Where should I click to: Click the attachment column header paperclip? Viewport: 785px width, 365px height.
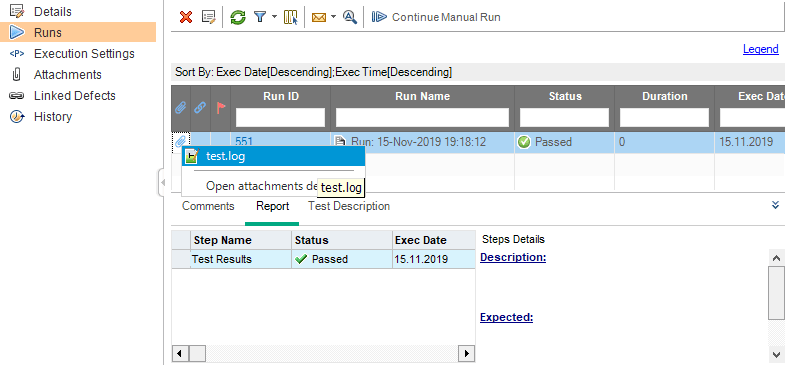tap(181, 107)
